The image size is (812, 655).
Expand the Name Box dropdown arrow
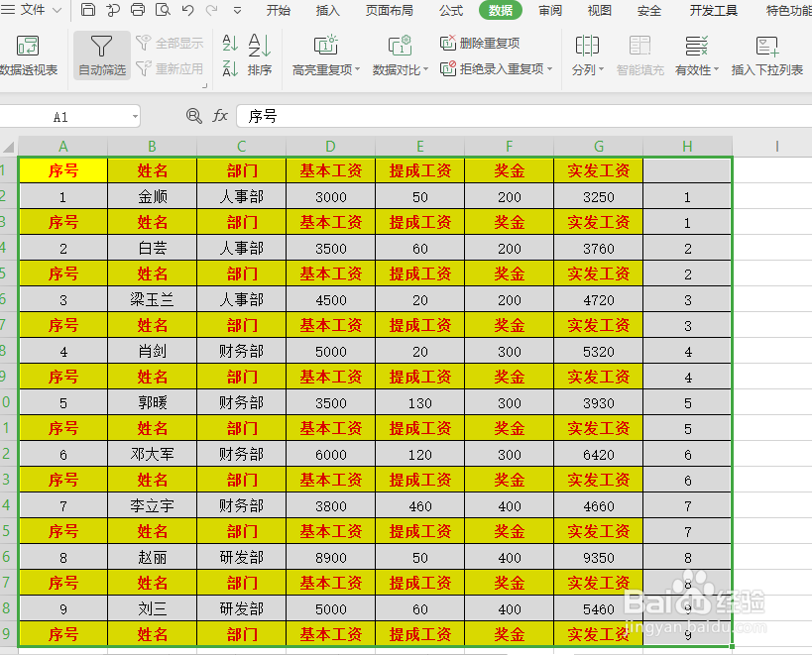[135, 117]
